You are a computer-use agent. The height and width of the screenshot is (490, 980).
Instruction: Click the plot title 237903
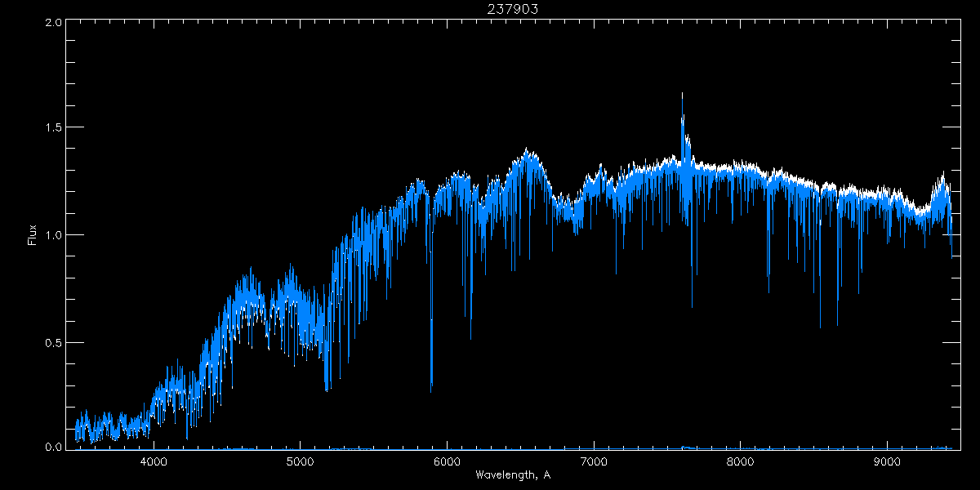point(512,8)
